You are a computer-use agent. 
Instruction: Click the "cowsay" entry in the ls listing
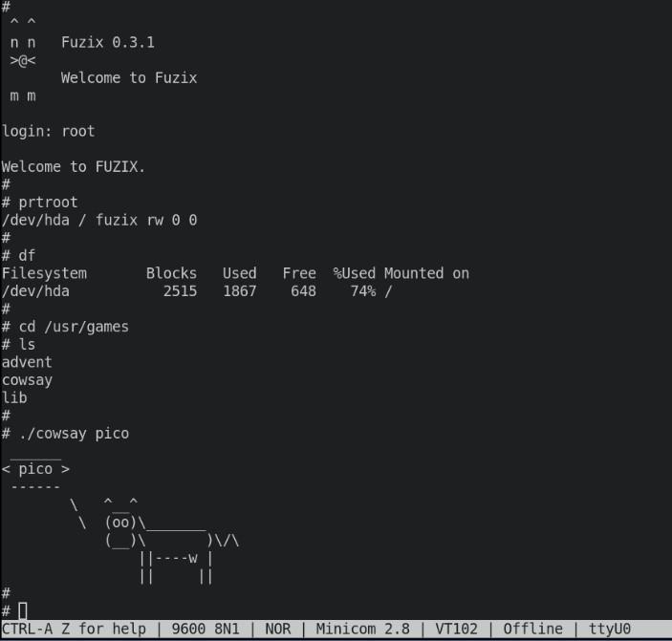27,380
